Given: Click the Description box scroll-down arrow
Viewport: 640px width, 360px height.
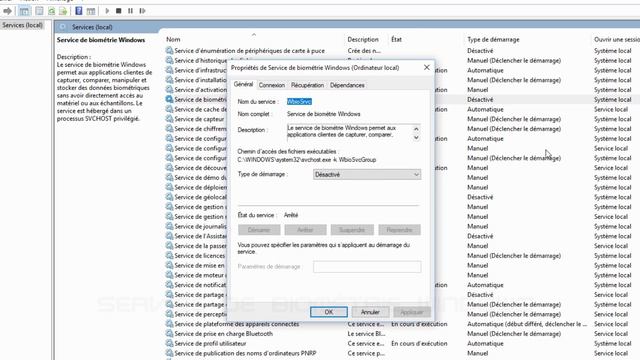Looking at the screenshot, I should [x=416, y=138].
